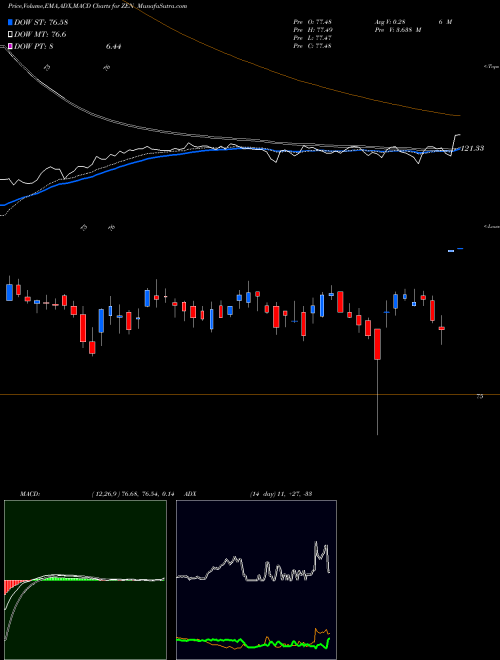Screen dimensions: 500x660
Task: Open the MACD indicator chart panel
Action: (x=85, y=580)
